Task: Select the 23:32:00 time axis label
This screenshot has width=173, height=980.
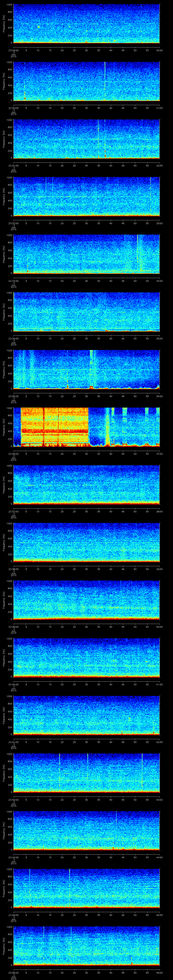Action: tap(13, 223)
